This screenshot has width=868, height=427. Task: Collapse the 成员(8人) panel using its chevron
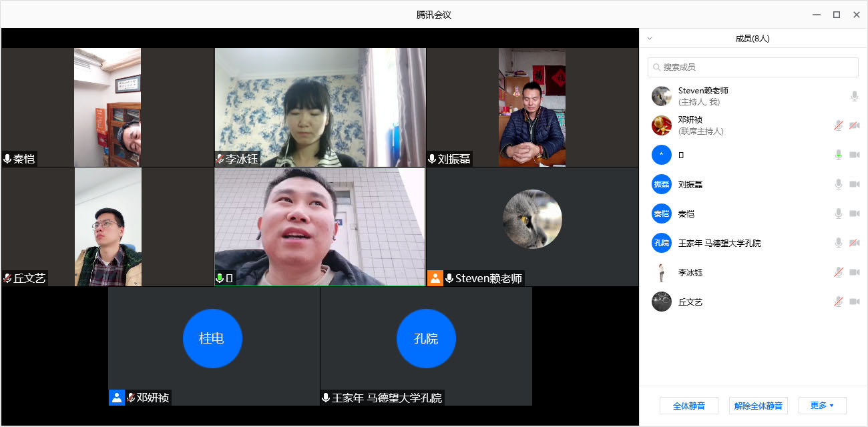(650, 39)
